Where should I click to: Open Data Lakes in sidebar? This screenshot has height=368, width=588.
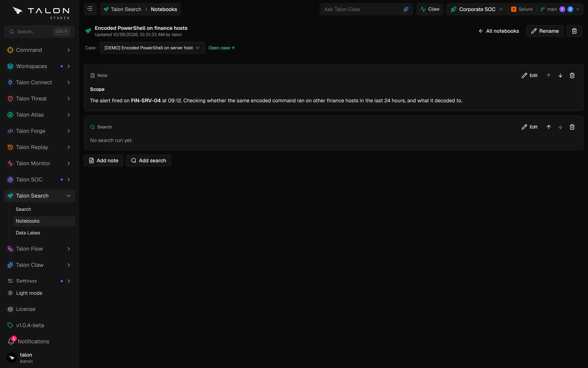44,233
